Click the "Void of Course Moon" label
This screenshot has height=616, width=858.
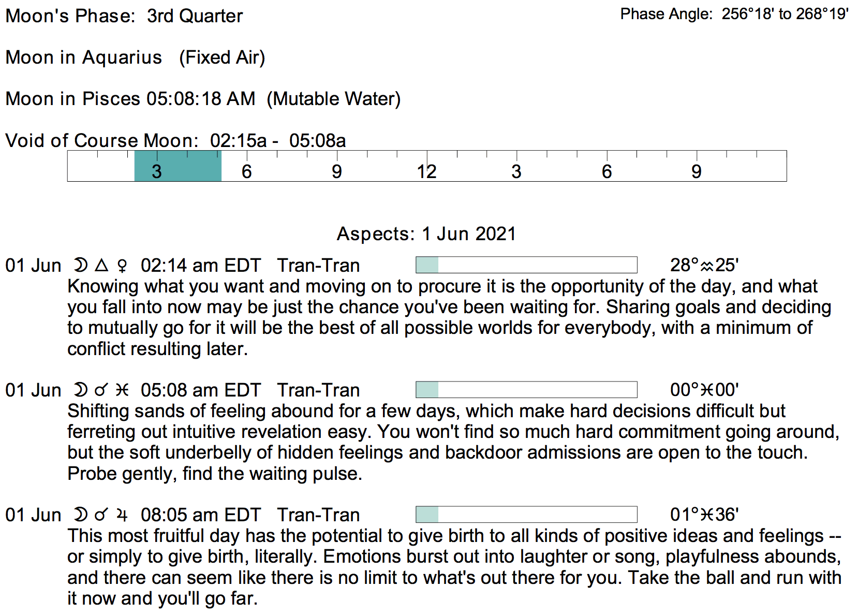101,141
